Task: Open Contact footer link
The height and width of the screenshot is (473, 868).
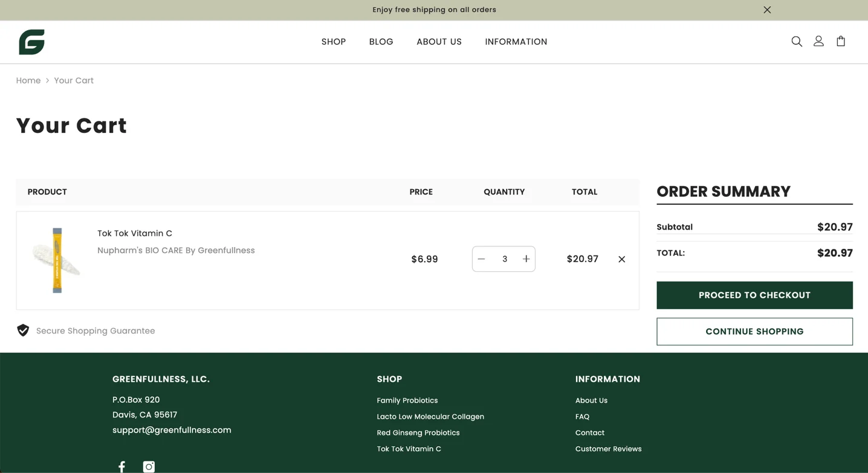Action: (x=590, y=433)
